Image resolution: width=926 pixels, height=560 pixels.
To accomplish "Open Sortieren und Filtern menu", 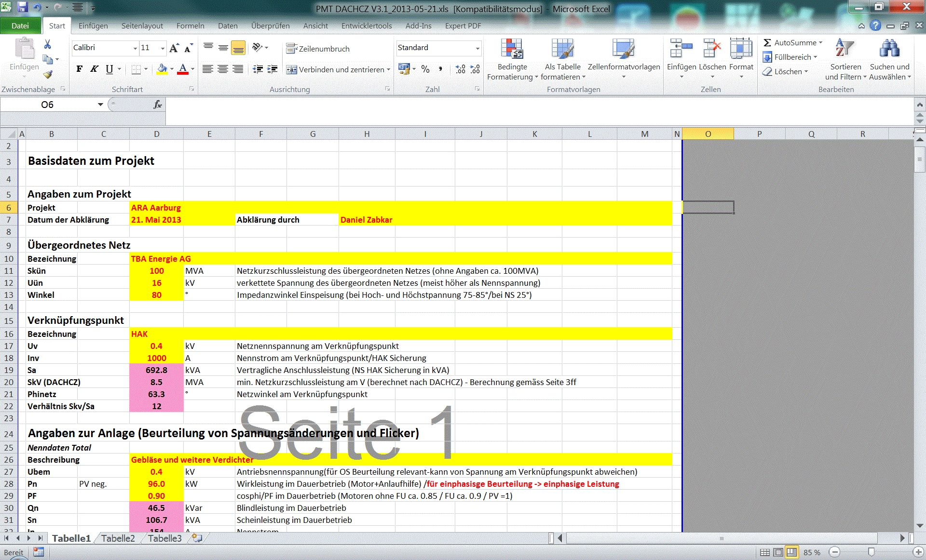I will point(845,59).
